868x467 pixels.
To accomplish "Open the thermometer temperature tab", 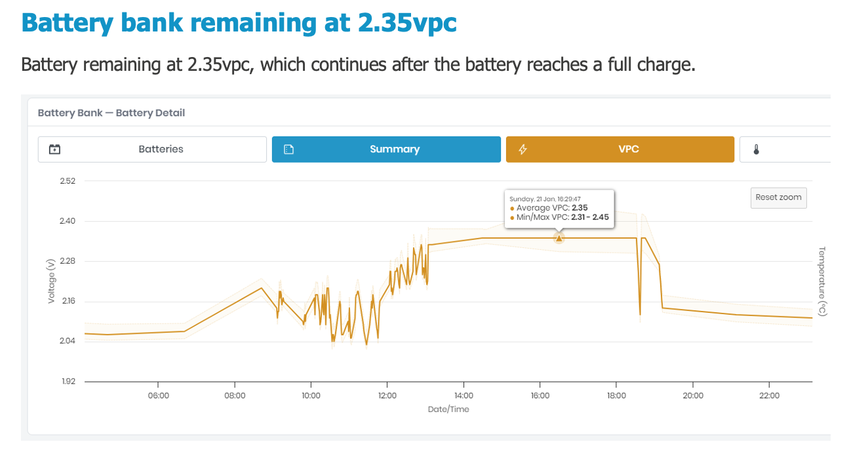I will coord(756,150).
